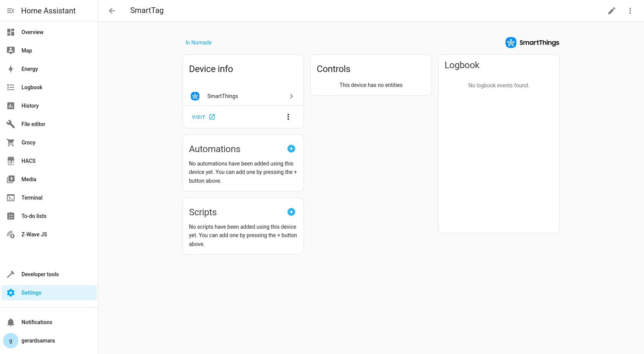Select Notifications label in sidebar
This screenshot has height=354, width=644.
click(37, 322)
